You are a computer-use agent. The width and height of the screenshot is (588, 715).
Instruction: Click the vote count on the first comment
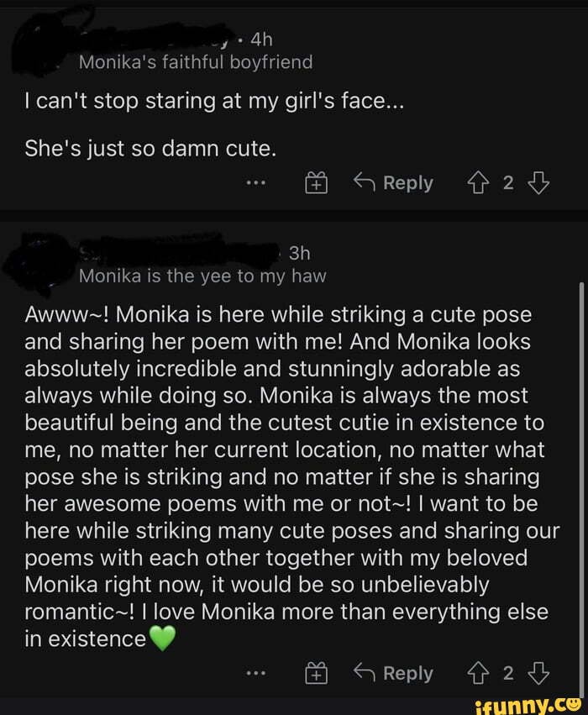click(508, 183)
